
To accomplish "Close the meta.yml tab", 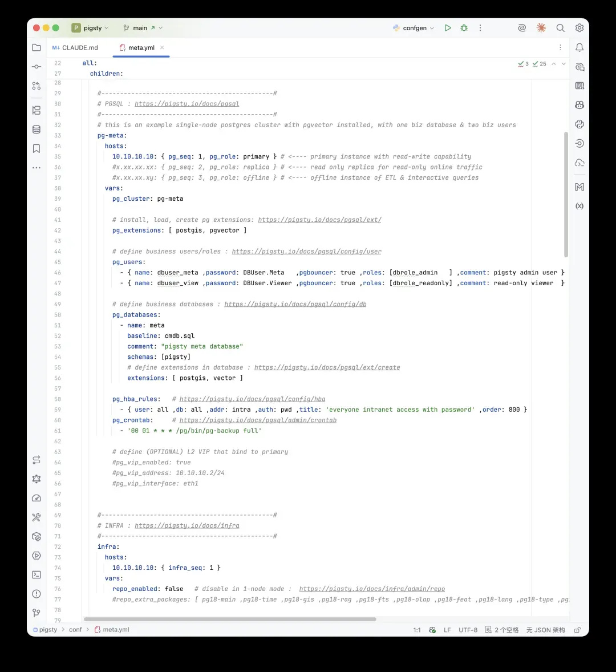I will [x=162, y=47].
